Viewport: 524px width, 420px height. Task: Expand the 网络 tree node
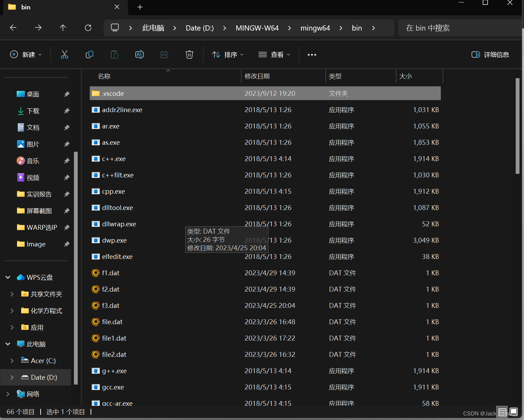click(8, 394)
